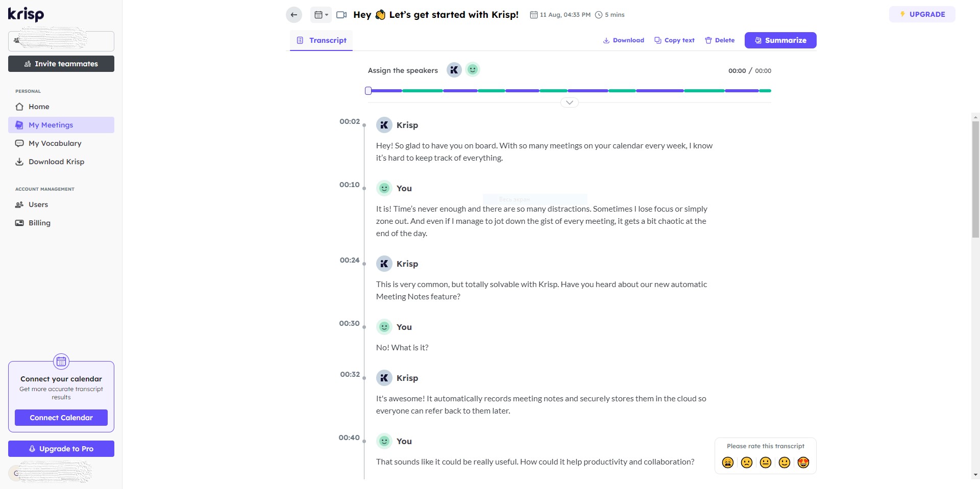Viewport: 980px width, 489px height.
Task: Copy the transcript text
Action: [674, 40]
